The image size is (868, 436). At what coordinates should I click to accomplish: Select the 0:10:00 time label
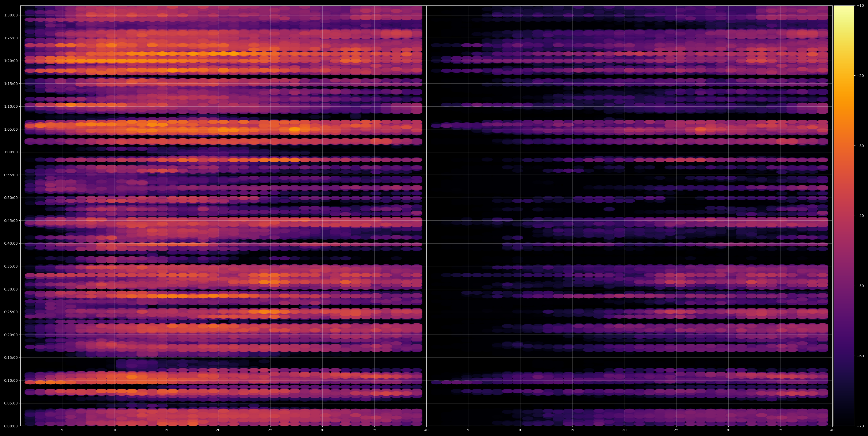point(11,380)
